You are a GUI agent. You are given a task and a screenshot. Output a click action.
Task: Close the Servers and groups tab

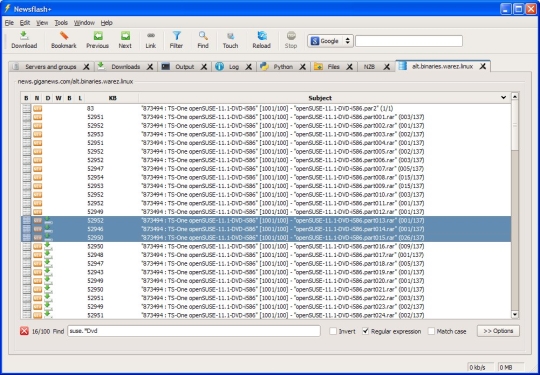tap(86, 67)
